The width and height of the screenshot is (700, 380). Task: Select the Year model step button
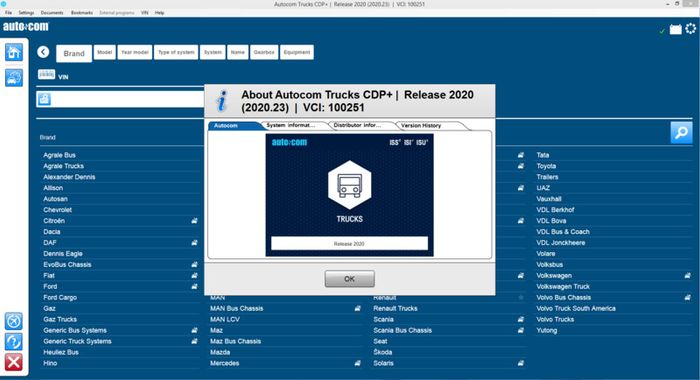135,52
